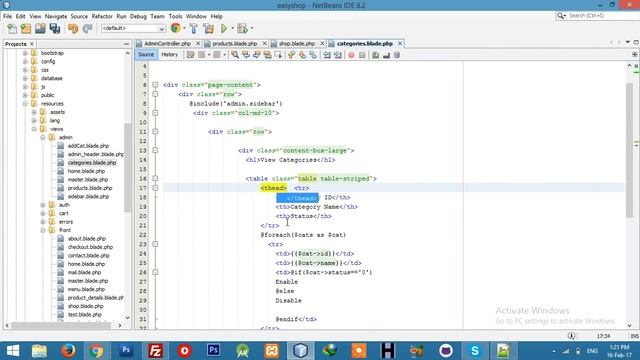Open the Debug Project dropdown arrow

click(x=251, y=28)
